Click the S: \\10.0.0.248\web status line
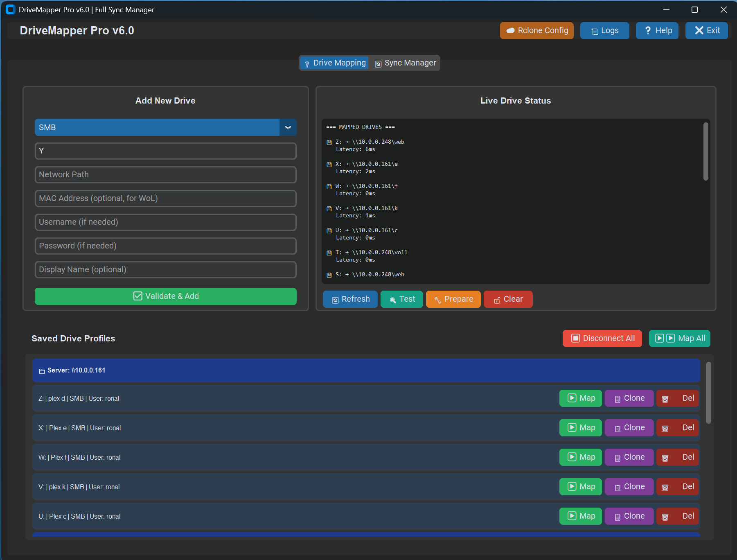This screenshot has width=737, height=560. coord(365,275)
